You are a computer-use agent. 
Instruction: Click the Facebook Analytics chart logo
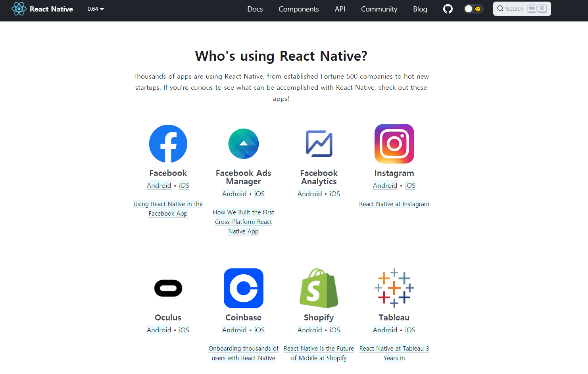coord(319,144)
